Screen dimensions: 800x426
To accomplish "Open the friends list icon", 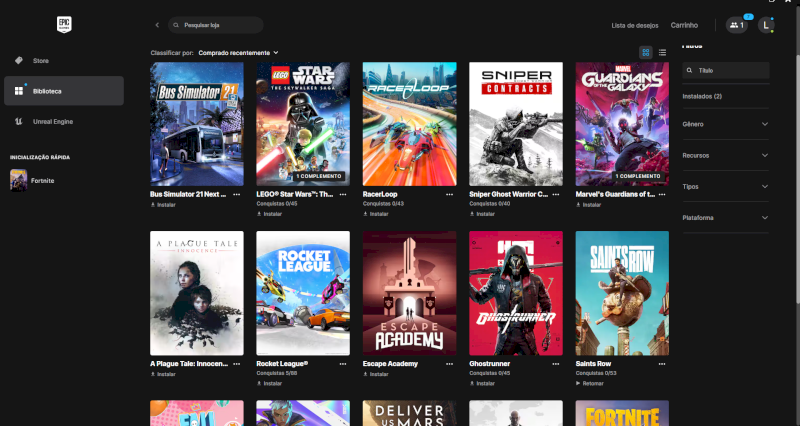I will [736, 25].
